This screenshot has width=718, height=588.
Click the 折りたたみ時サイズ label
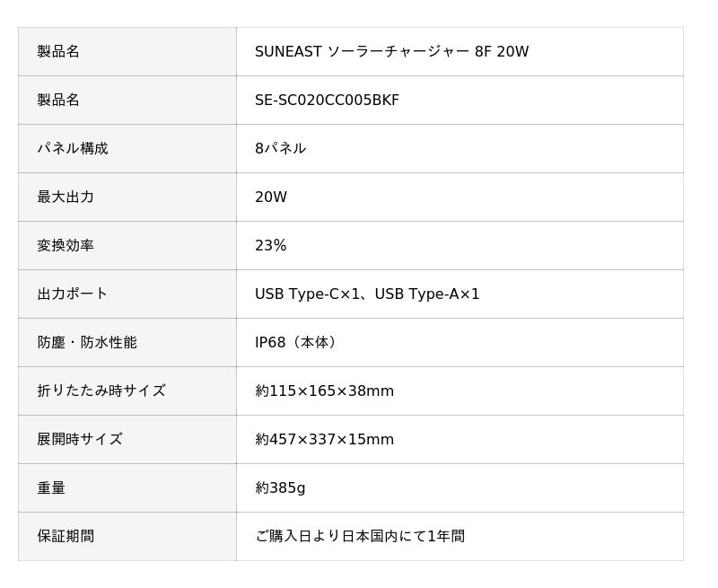pyautogui.click(x=101, y=391)
